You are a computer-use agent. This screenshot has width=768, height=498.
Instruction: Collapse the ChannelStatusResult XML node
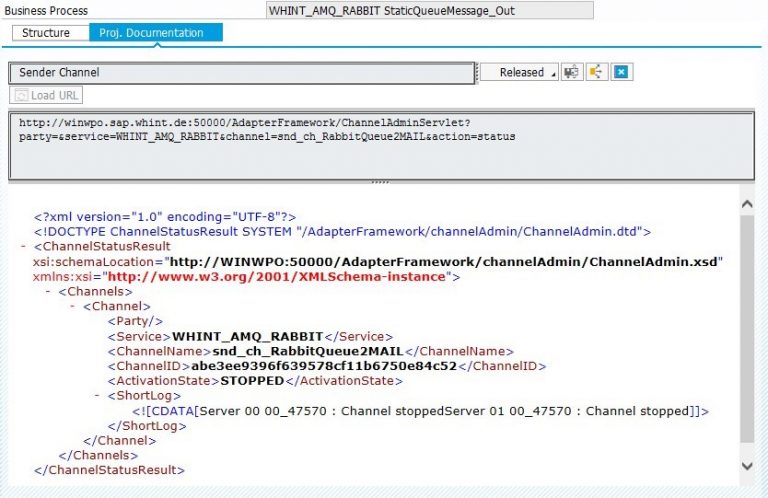(x=23, y=246)
